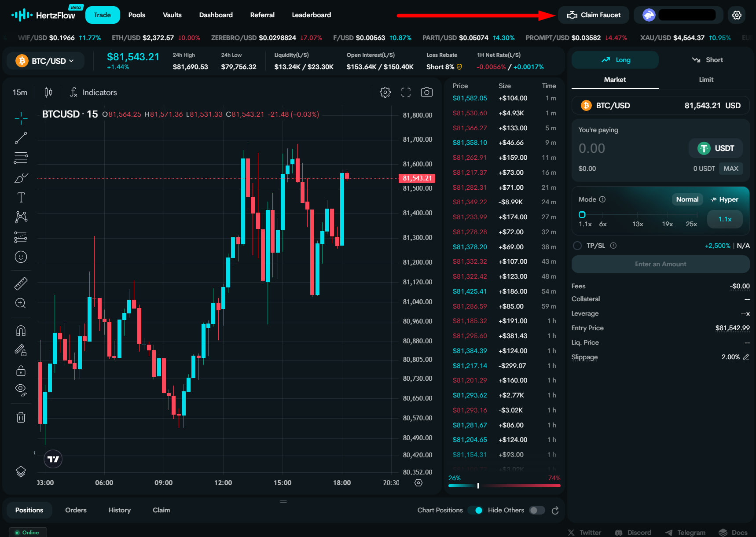Edit slippage with the pencil icon
Viewport: 756px width, 537px height.
tap(746, 357)
